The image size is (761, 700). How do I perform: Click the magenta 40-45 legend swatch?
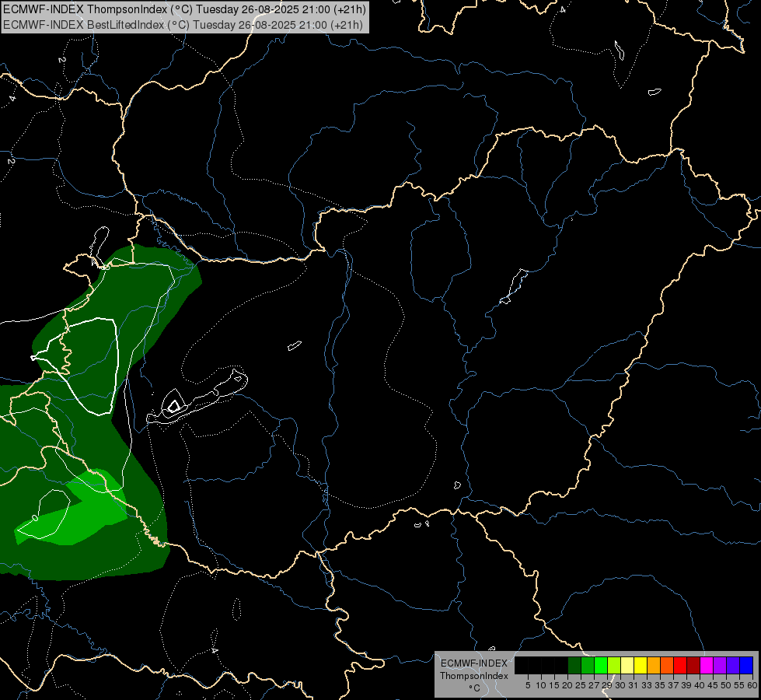[x=707, y=665]
